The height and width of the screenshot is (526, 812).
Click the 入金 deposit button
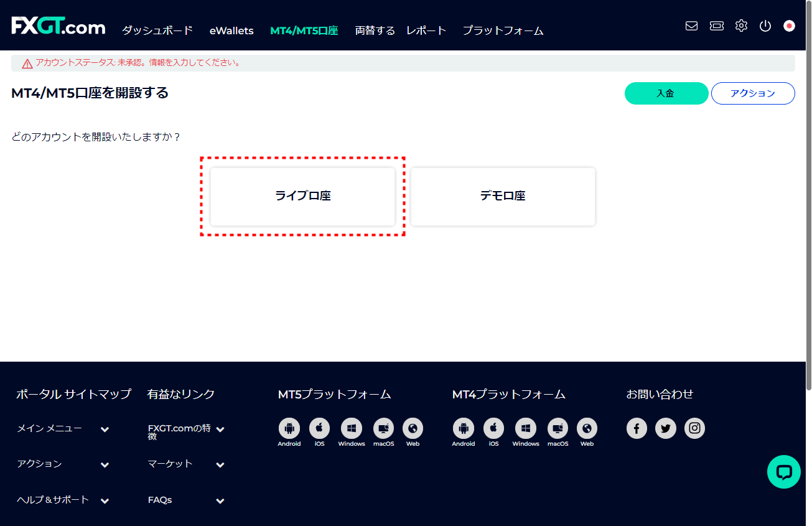coord(666,93)
